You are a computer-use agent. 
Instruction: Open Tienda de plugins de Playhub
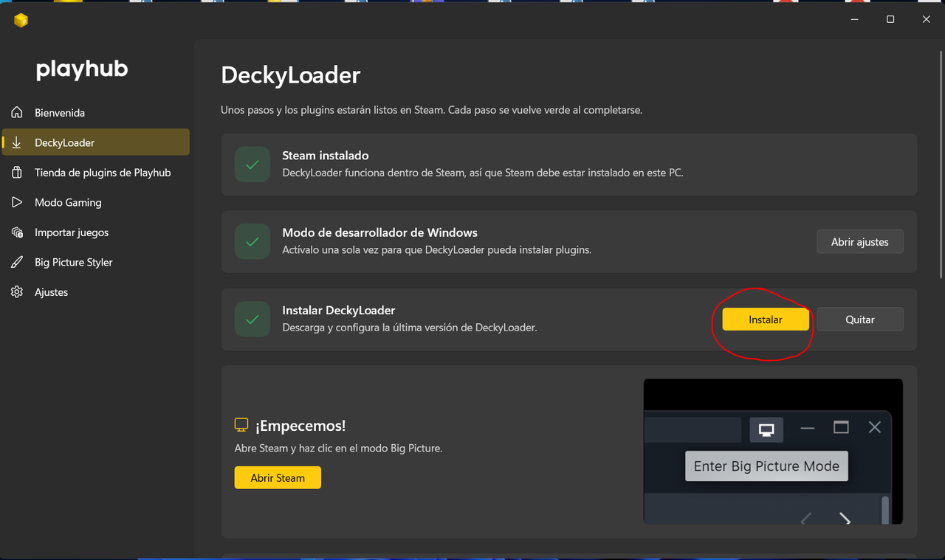pos(95,173)
